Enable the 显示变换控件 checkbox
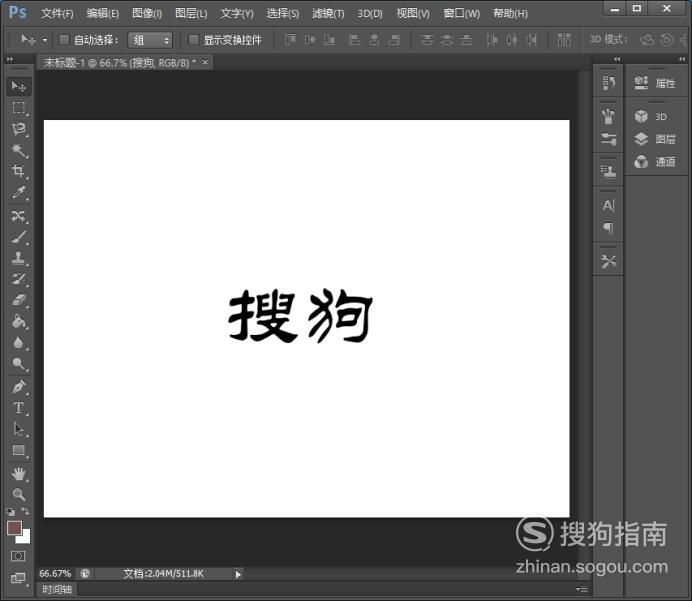 [x=193, y=40]
